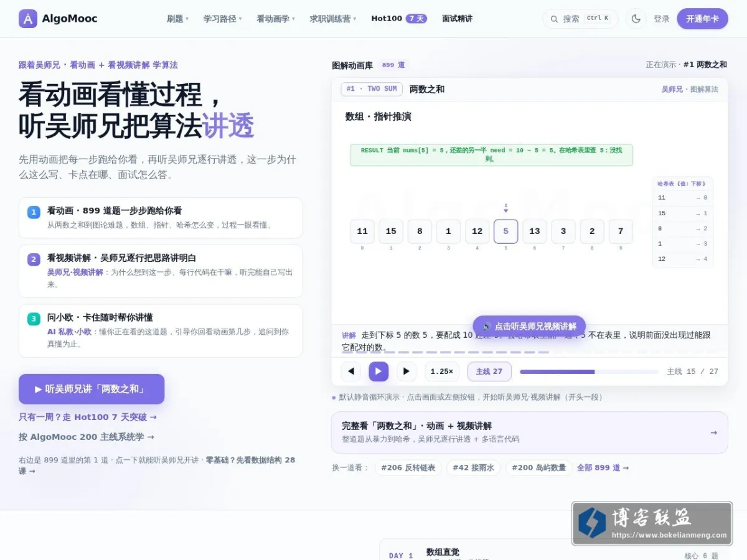747x560 pixels.
Task: Click number 2 icon on 看视频讲解 card
Action: click(34, 259)
